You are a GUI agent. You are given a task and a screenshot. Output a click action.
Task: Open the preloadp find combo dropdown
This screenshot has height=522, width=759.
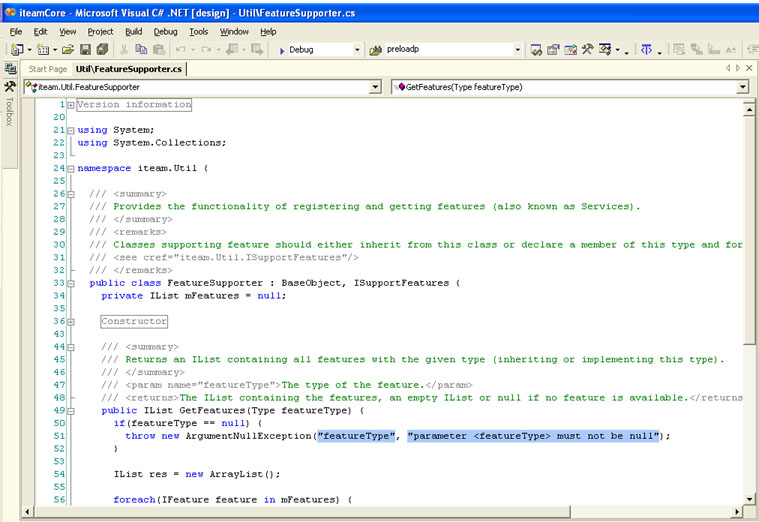[x=517, y=49]
